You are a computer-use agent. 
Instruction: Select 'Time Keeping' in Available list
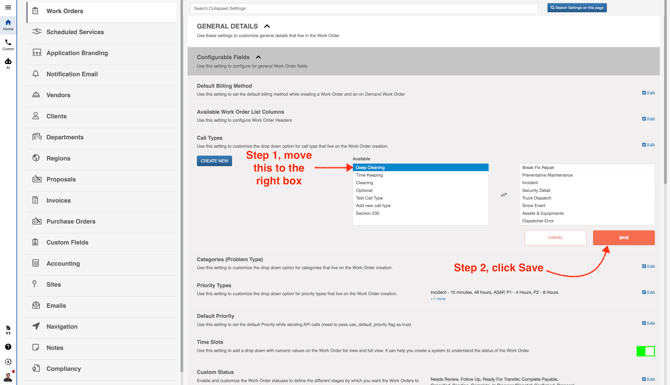click(x=420, y=175)
